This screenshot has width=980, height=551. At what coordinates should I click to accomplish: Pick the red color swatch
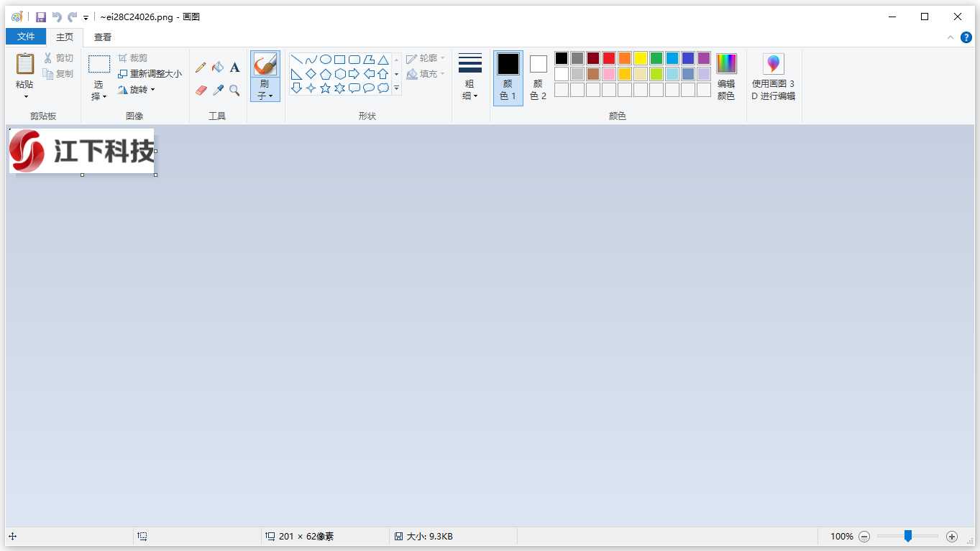(x=609, y=58)
